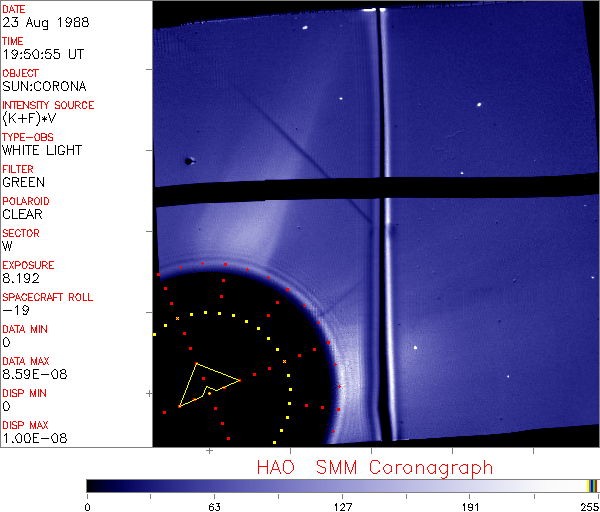This screenshot has height=512, width=600.
Task: Select the CLEAR polaroid value
Action: pyautogui.click(x=22, y=214)
